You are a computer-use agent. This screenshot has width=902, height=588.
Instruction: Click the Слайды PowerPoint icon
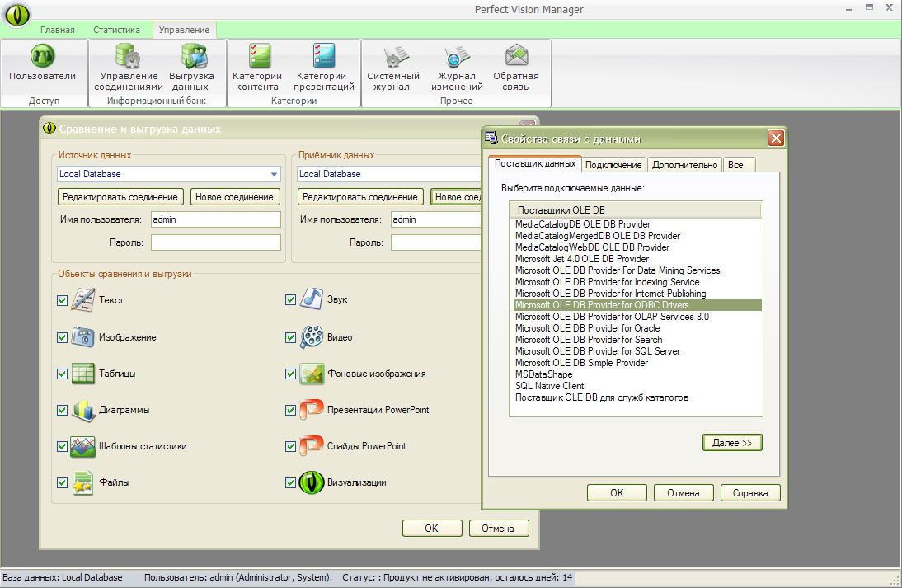pyautogui.click(x=311, y=446)
